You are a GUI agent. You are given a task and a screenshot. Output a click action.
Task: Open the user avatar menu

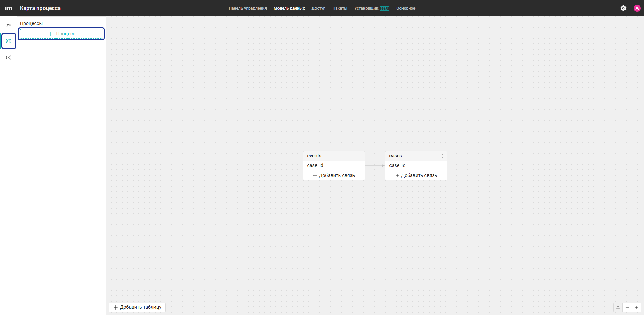(637, 8)
